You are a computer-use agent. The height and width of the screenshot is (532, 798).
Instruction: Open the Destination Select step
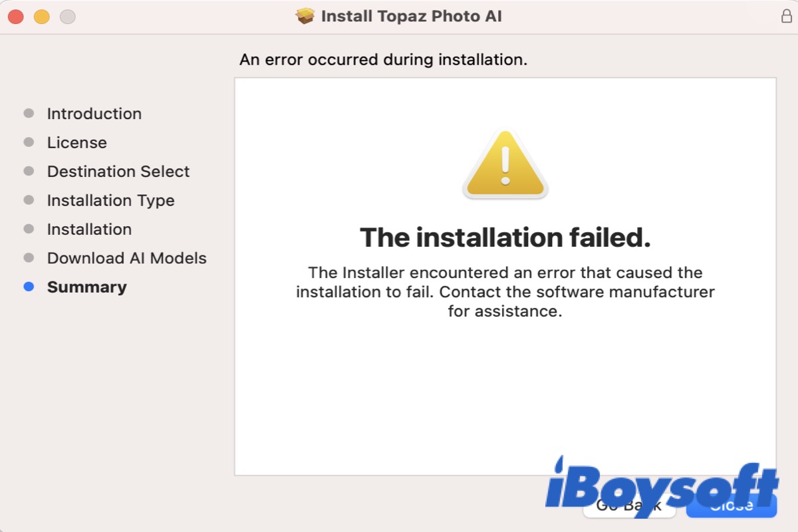coord(118,172)
